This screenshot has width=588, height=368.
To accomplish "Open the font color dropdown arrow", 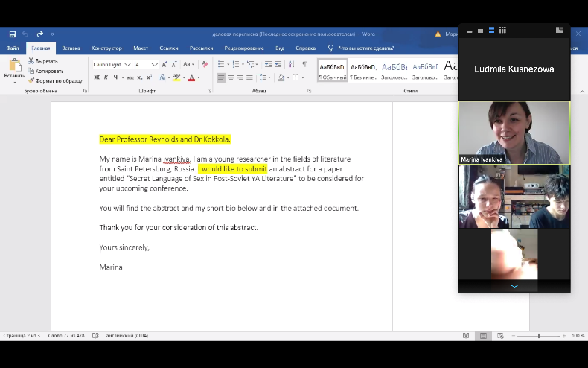I will pyautogui.click(x=199, y=77).
